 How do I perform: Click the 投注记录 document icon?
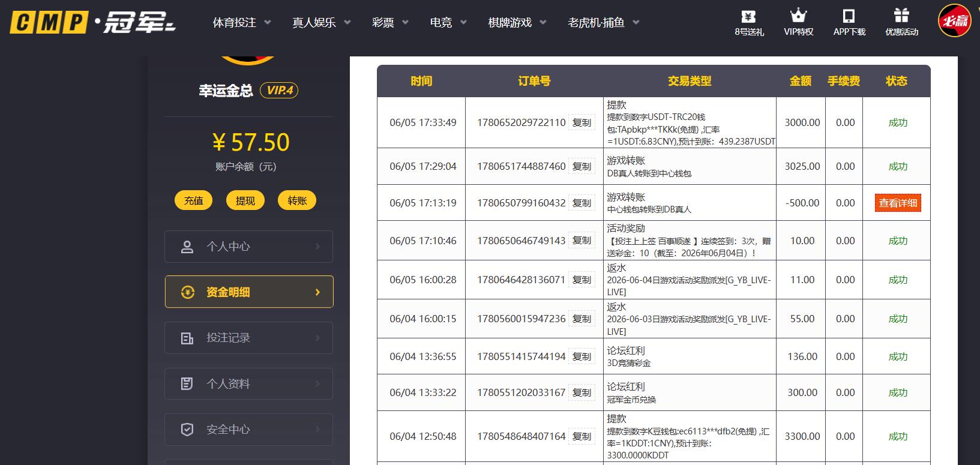click(187, 338)
